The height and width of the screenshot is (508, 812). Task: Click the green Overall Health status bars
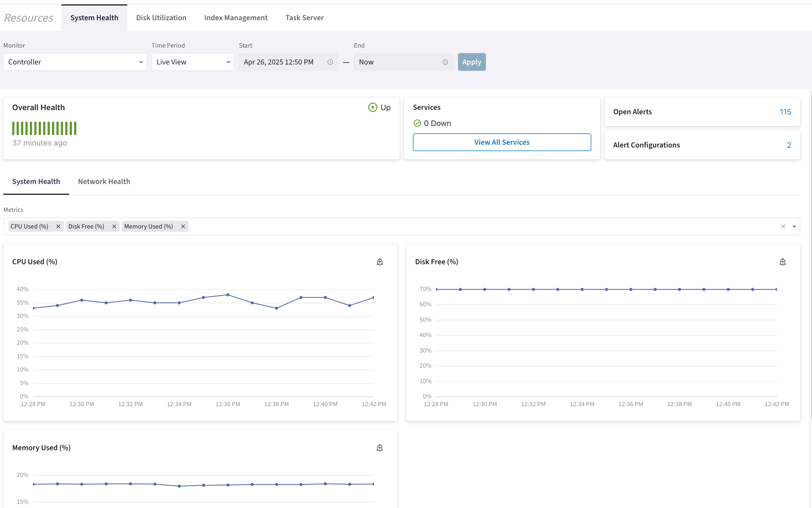pos(44,128)
